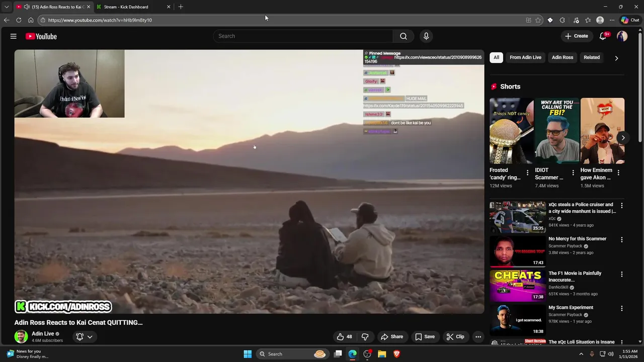This screenshot has height=362, width=644.
Task: Open the Adin Live channel name link
Action: (43, 333)
